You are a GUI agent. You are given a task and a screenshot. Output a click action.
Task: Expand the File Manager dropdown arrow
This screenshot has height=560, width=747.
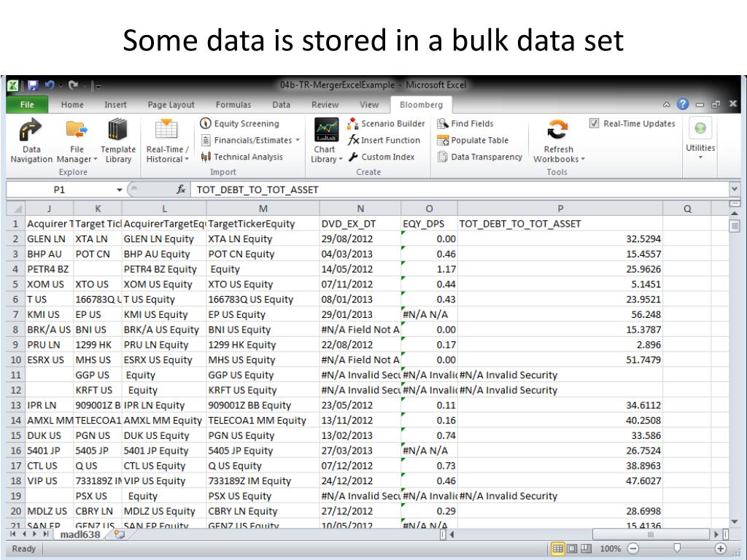click(x=96, y=159)
